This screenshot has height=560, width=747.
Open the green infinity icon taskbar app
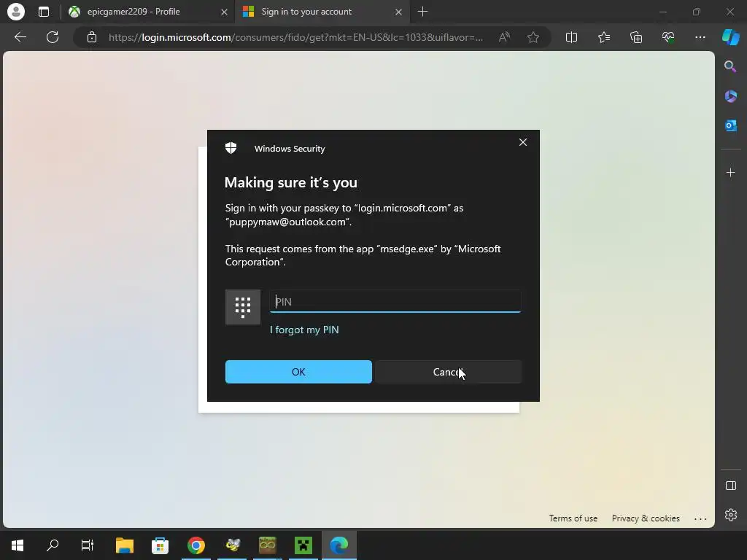click(268, 545)
